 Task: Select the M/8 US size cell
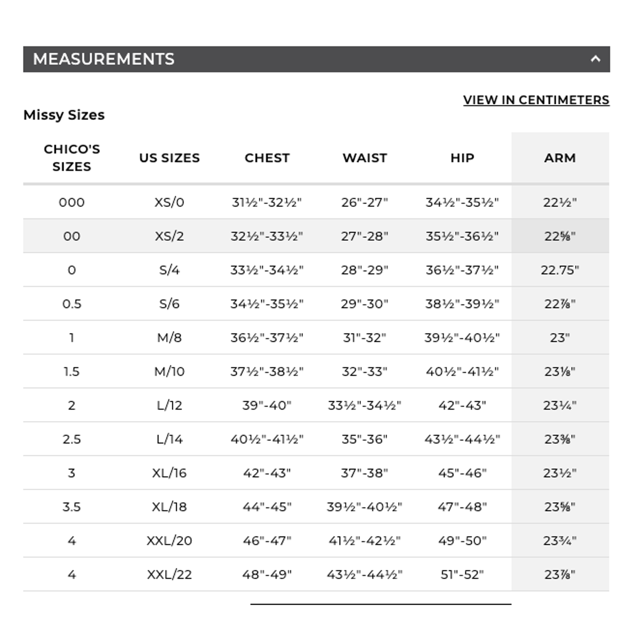click(x=169, y=337)
